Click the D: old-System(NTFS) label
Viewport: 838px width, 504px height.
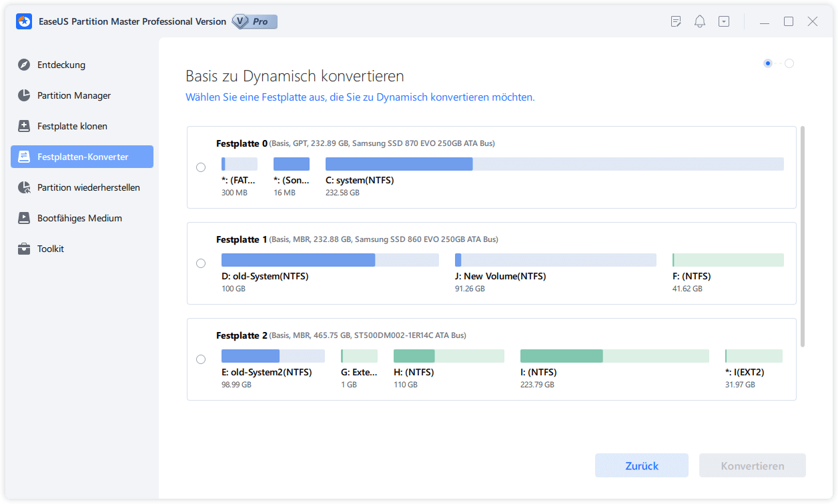click(x=265, y=276)
